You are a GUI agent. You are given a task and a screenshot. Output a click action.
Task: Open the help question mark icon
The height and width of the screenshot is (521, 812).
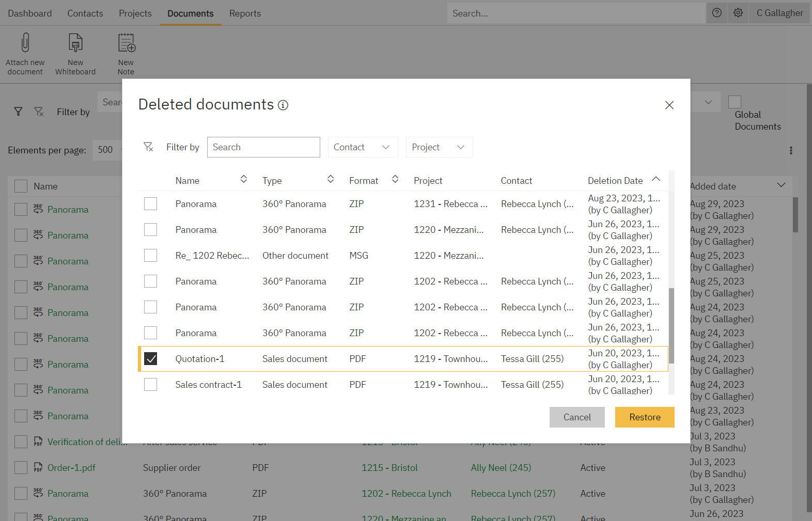716,13
